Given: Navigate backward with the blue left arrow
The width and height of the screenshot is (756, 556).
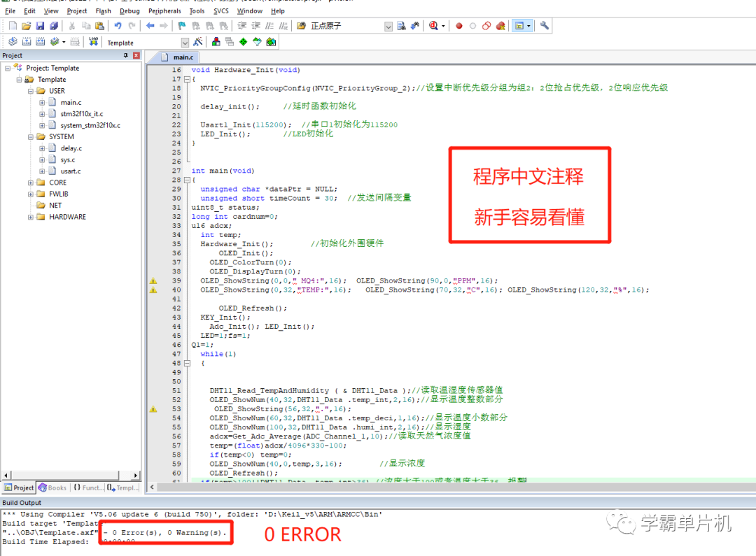Looking at the screenshot, I should point(150,26).
